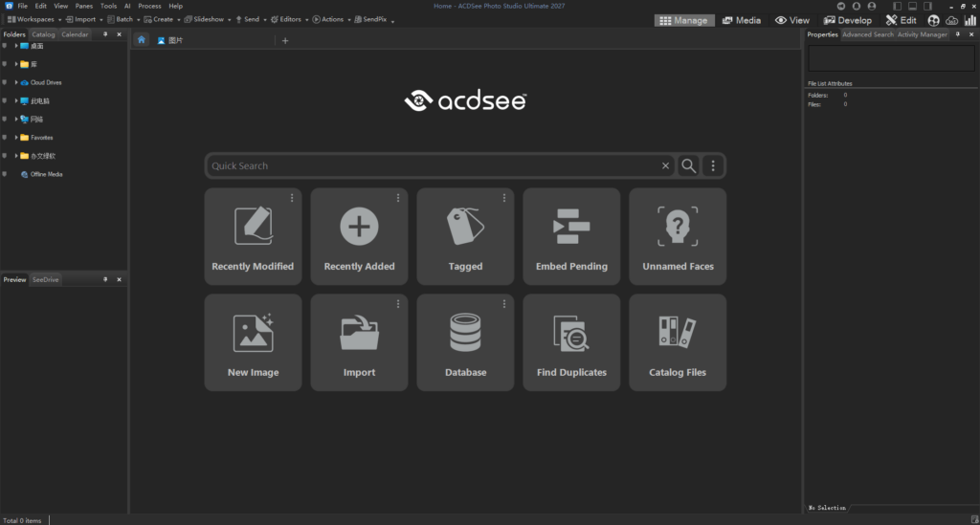Launch the Find Duplicates tile

[x=571, y=342]
